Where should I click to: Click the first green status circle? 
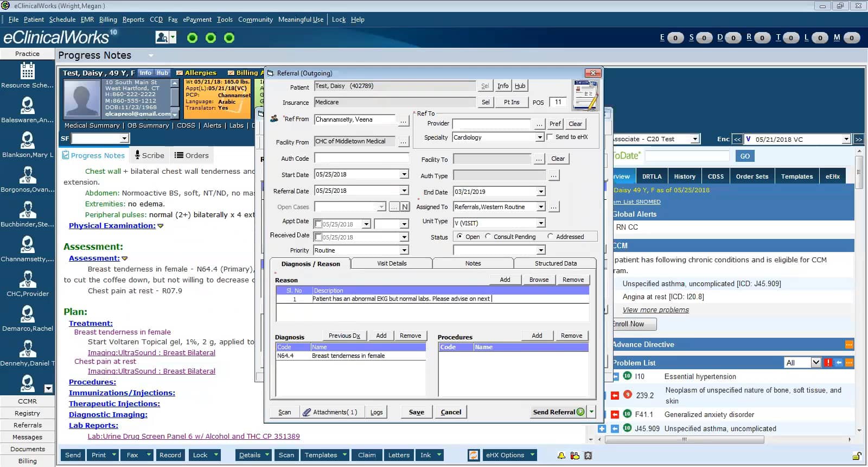[192, 37]
